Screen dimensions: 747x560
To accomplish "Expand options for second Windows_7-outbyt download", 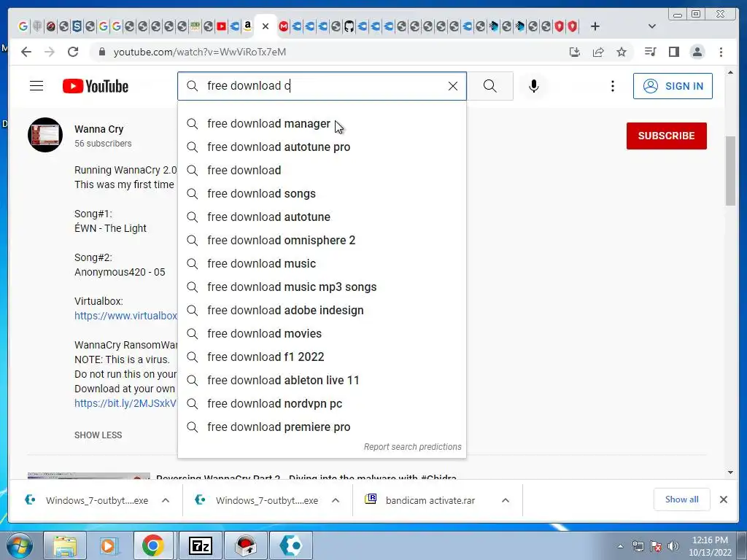I will pyautogui.click(x=336, y=500).
